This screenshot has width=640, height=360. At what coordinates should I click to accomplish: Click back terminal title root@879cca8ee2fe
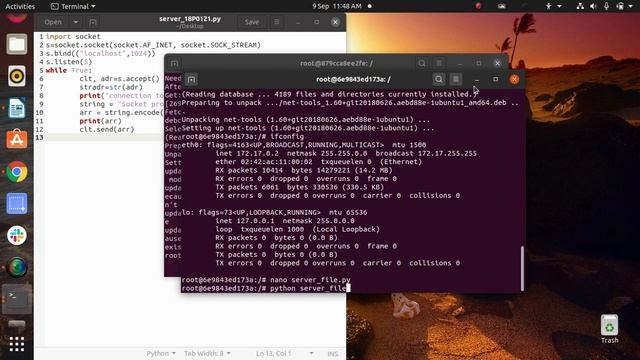[336, 63]
